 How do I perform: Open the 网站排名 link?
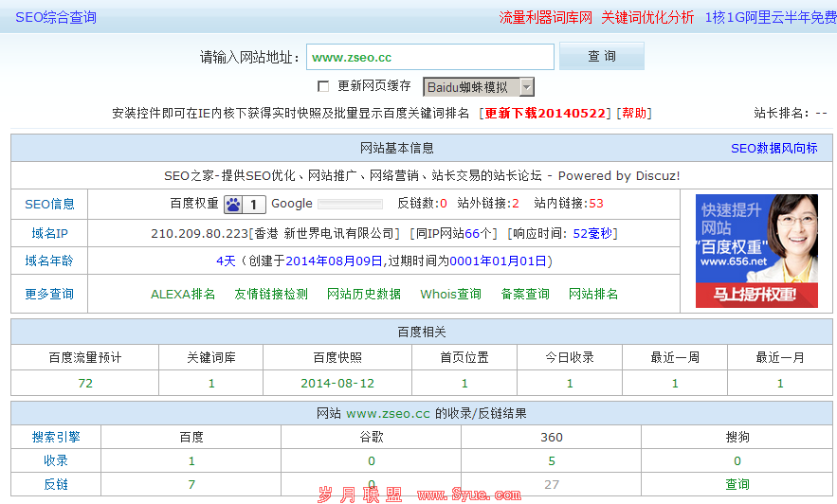tap(593, 294)
